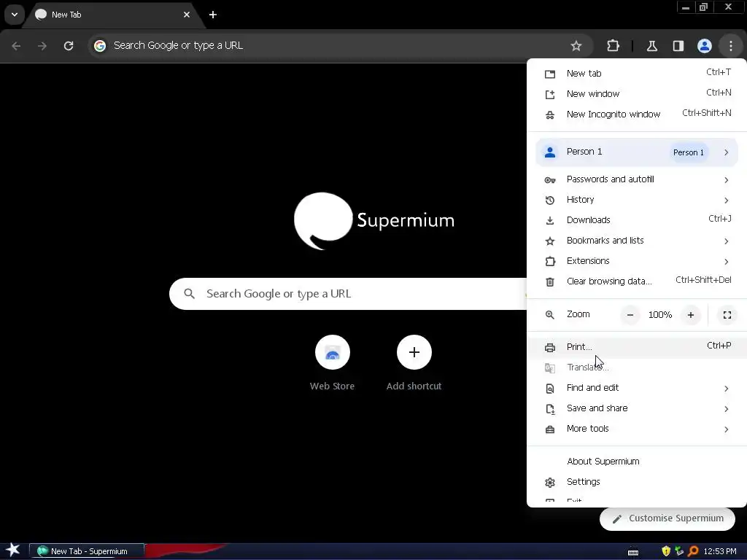The width and height of the screenshot is (747, 560).
Task: Click the yellow shield tray icon
Action: (666, 551)
